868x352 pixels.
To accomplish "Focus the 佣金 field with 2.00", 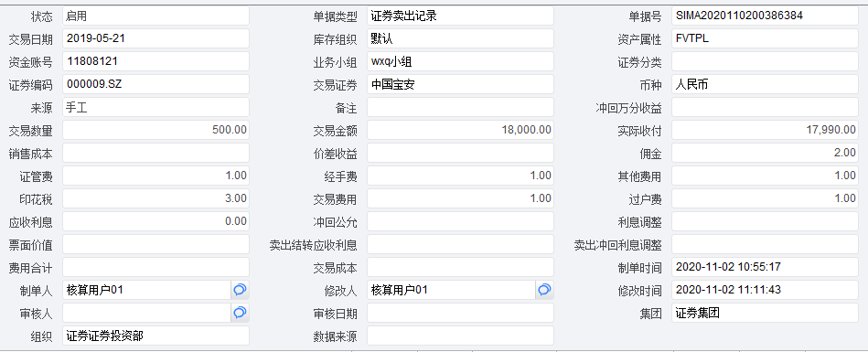I will (765, 153).
